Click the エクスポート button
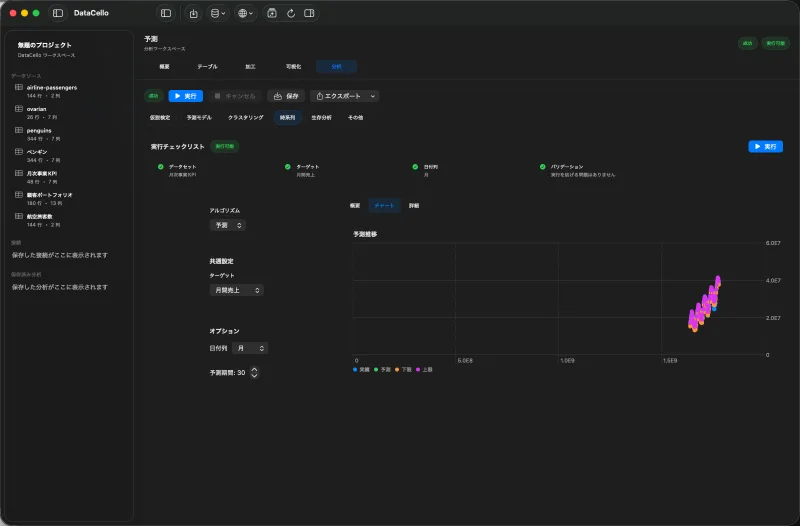 (x=338, y=96)
